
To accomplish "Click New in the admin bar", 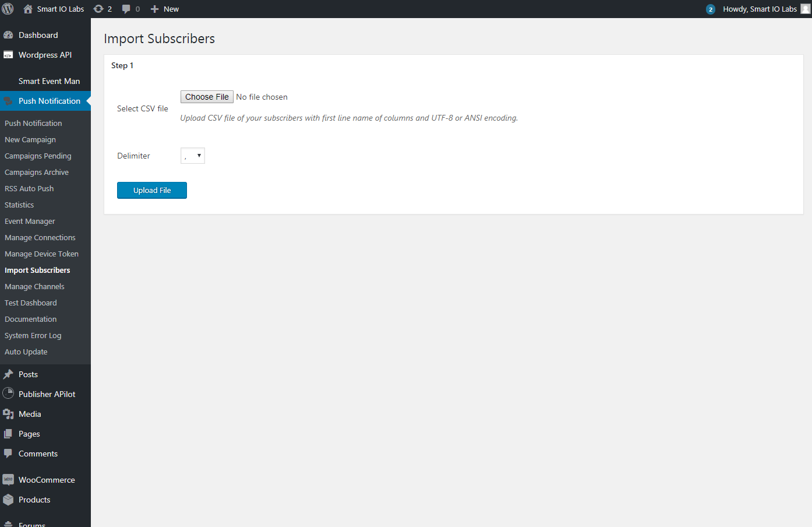I will click(171, 9).
